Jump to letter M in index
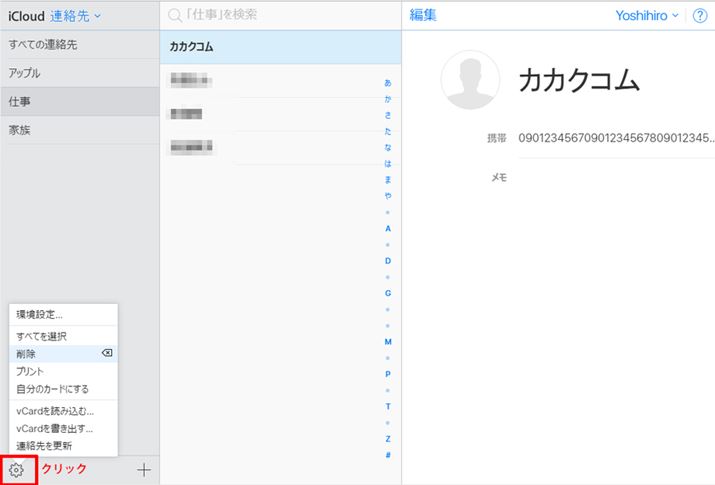715x485 pixels. (x=388, y=342)
